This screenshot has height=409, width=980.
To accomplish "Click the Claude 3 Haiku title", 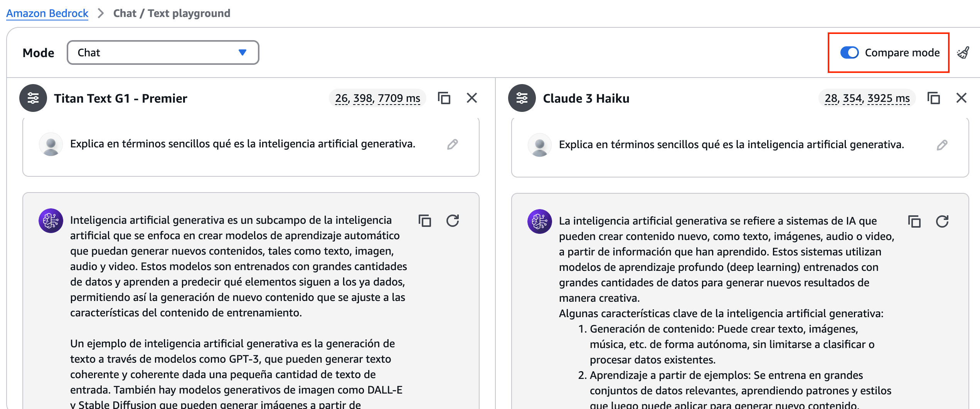I will [586, 98].
